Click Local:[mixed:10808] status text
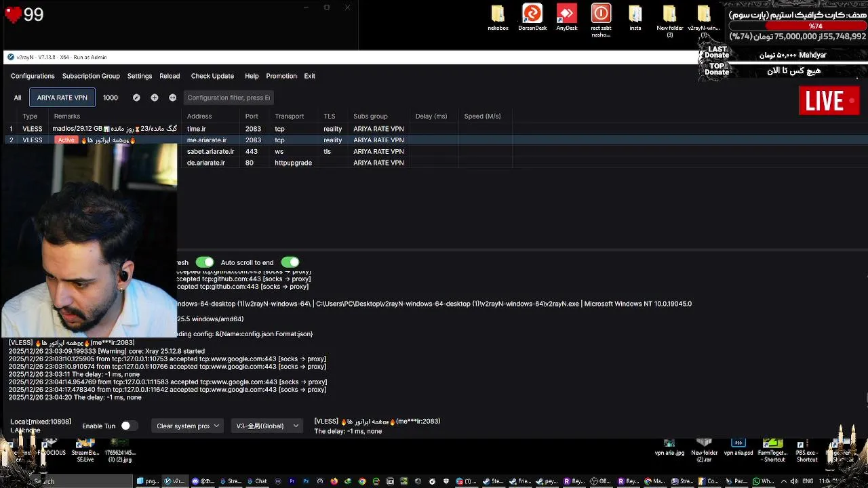The height and width of the screenshot is (488, 868). tap(41, 422)
